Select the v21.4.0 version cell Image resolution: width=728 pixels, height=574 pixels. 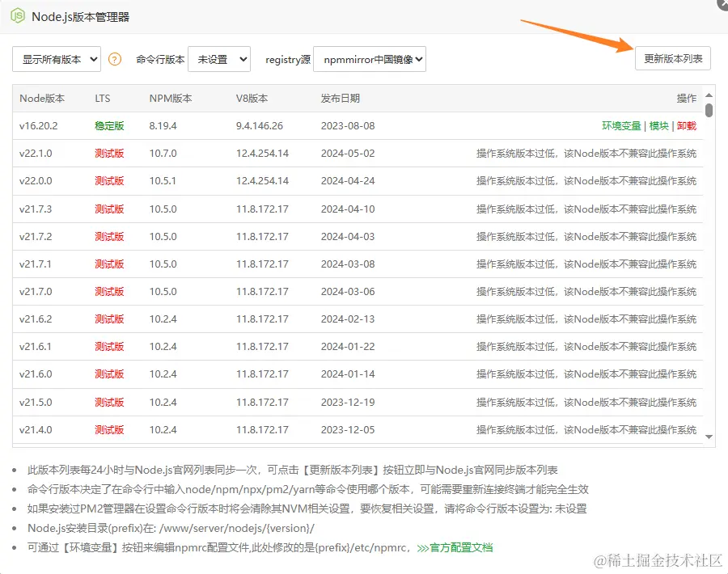(x=36, y=429)
